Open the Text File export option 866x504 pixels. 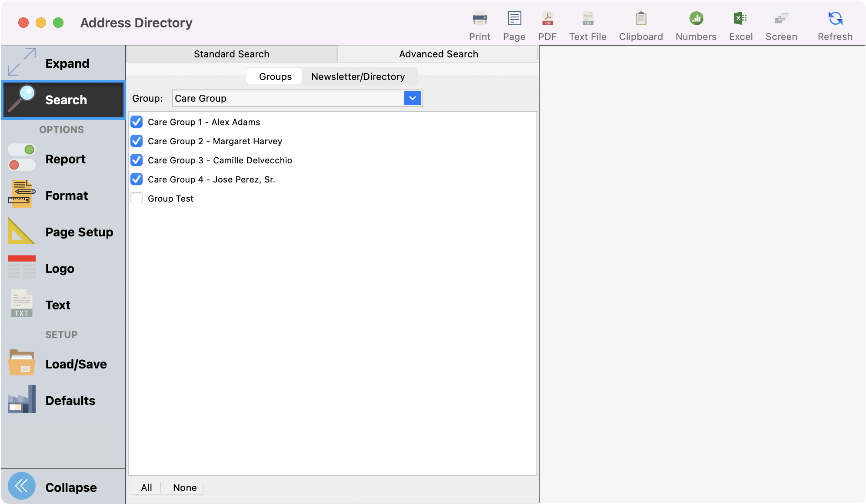587,24
